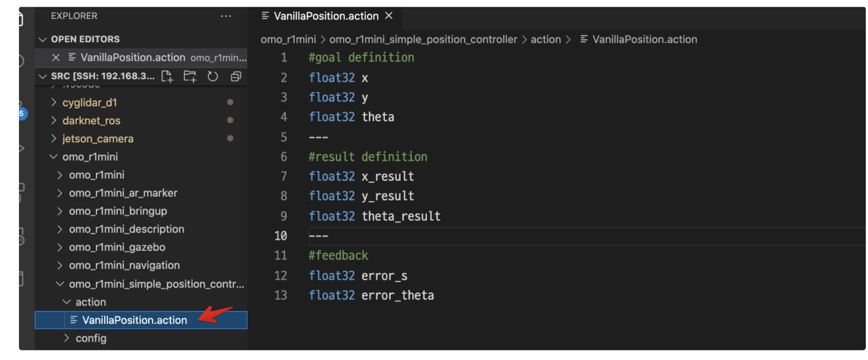Click the New Folder icon in explorer
The image size is (868, 360).
190,76
